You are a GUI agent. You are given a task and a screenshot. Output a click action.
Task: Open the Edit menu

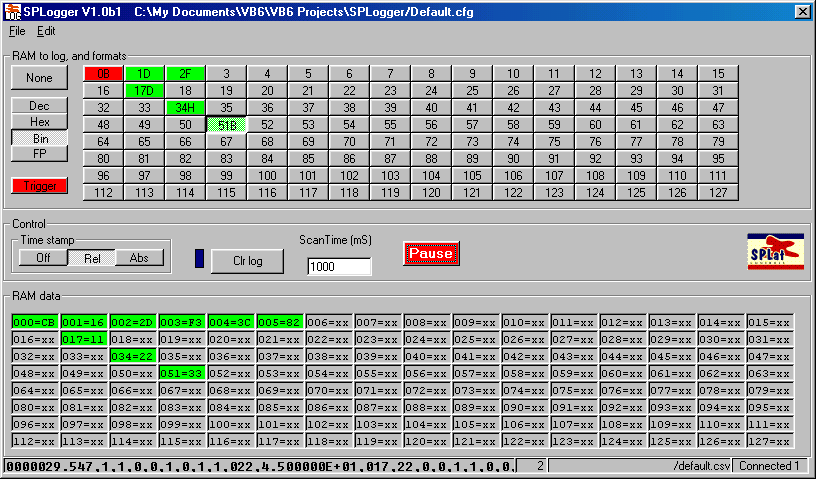pos(46,31)
